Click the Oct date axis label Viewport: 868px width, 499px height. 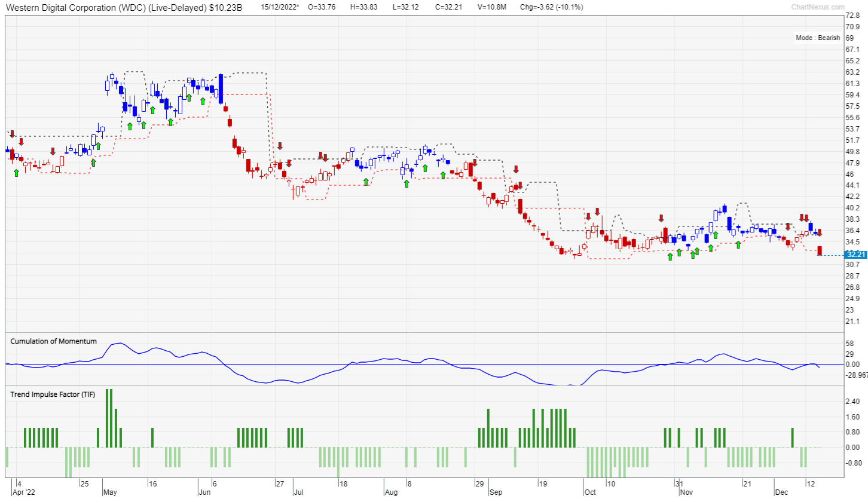coord(590,493)
